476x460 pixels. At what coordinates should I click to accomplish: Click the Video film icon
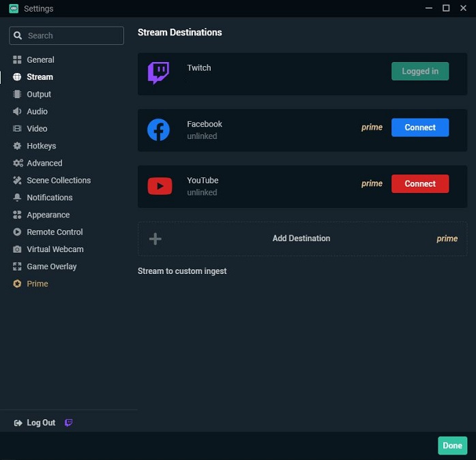click(x=17, y=129)
